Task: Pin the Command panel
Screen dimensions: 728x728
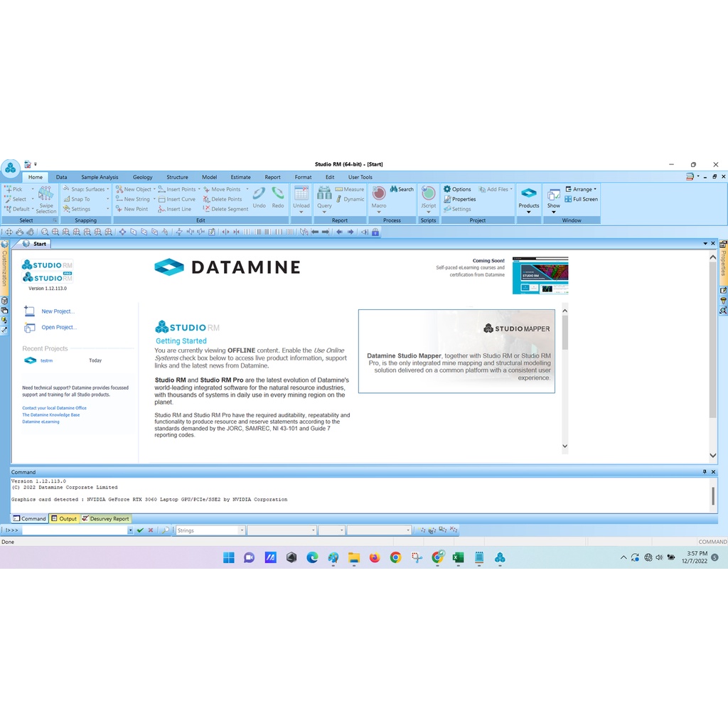Action: (x=705, y=472)
